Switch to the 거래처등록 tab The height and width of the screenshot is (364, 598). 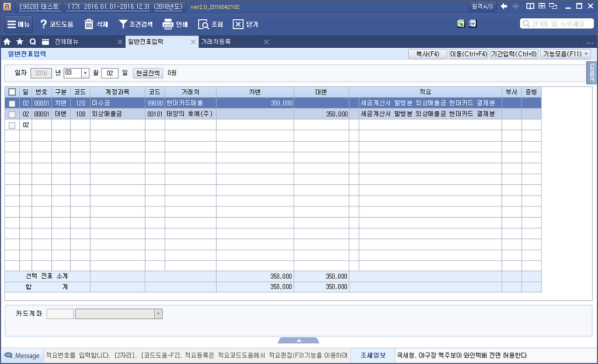(x=215, y=42)
